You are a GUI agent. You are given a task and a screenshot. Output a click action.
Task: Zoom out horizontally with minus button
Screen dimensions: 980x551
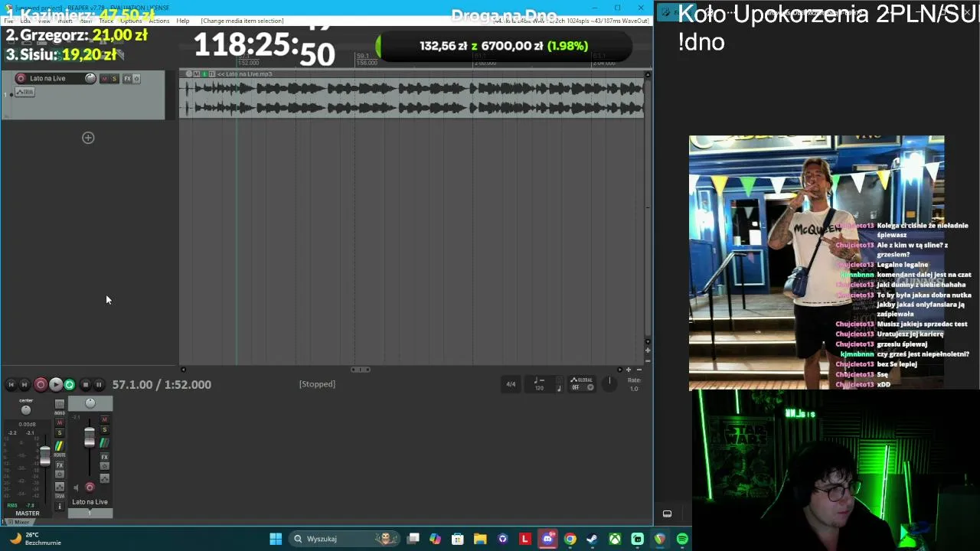pyautogui.click(x=639, y=370)
